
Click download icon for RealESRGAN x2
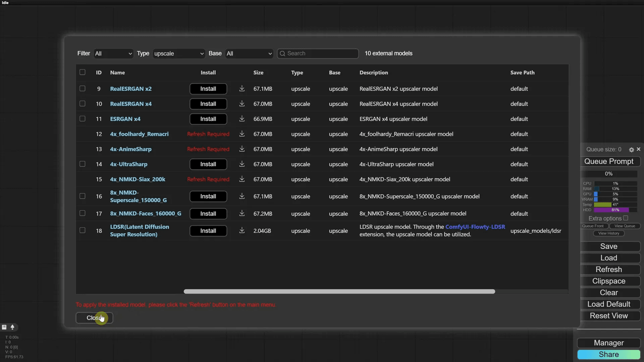pyautogui.click(x=241, y=88)
